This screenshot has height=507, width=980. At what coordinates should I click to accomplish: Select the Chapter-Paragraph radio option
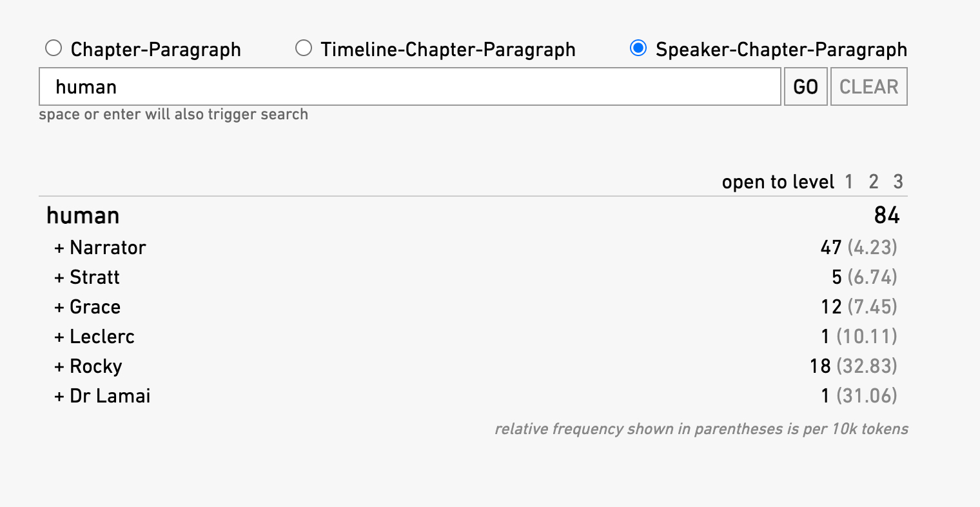click(x=54, y=48)
